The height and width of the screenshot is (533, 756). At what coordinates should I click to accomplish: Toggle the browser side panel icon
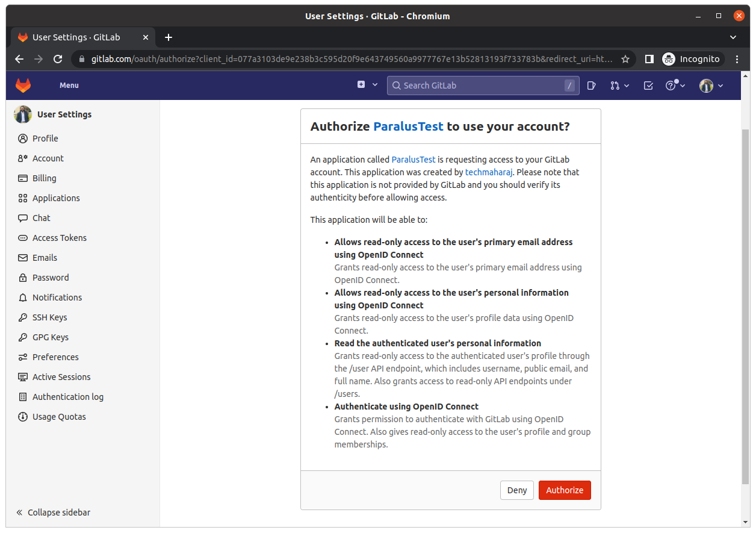tap(649, 59)
